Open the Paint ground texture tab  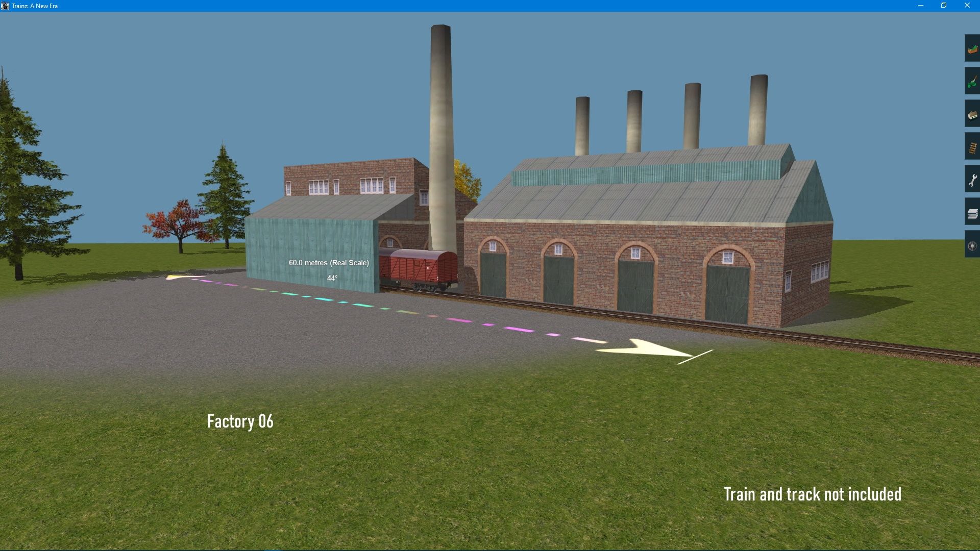[972, 82]
